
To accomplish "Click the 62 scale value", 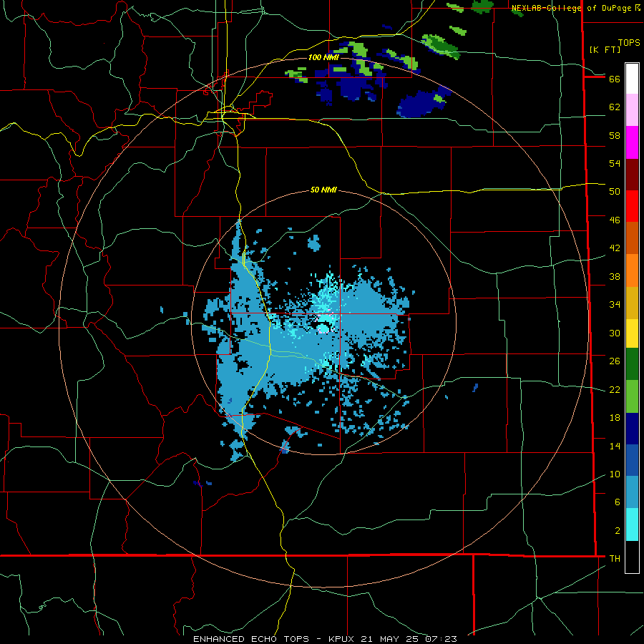I will [615, 107].
